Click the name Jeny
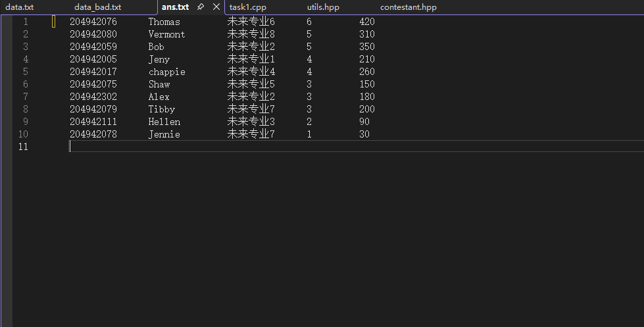This screenshot has width=644, height=327. click(x=159, y=59)
